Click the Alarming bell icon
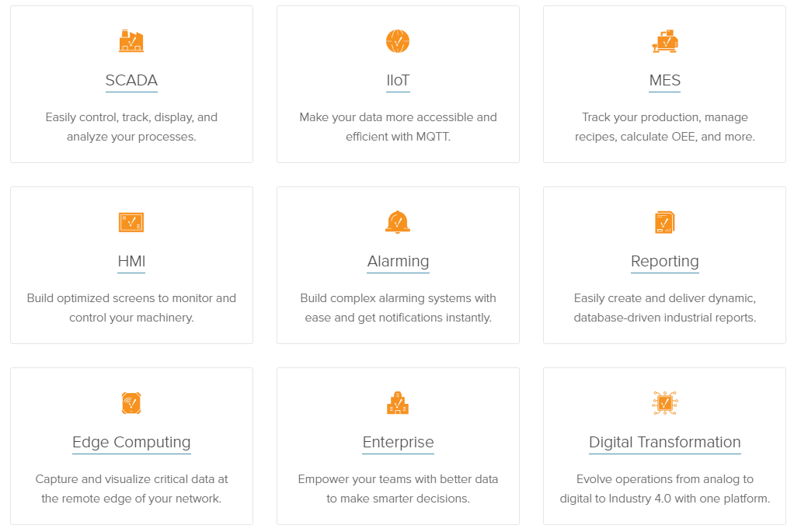794x532 pixels. 398,222
